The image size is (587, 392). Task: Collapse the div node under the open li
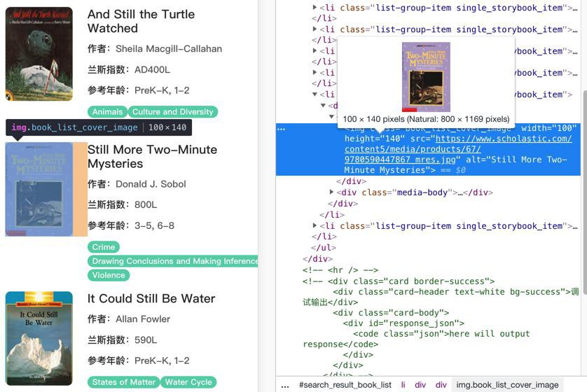pos(323,106)
